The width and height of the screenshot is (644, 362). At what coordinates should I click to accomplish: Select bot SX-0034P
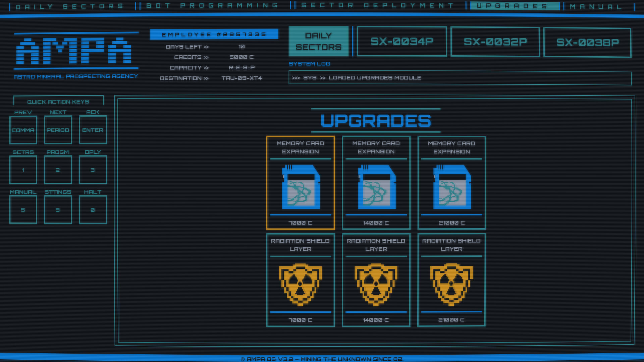click(401, 42)
